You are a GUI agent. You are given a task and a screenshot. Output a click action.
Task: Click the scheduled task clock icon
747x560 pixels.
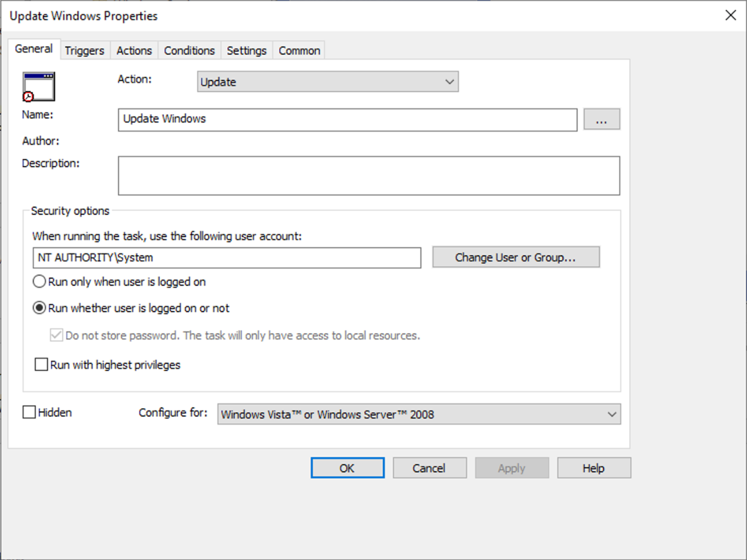(39, 87)
